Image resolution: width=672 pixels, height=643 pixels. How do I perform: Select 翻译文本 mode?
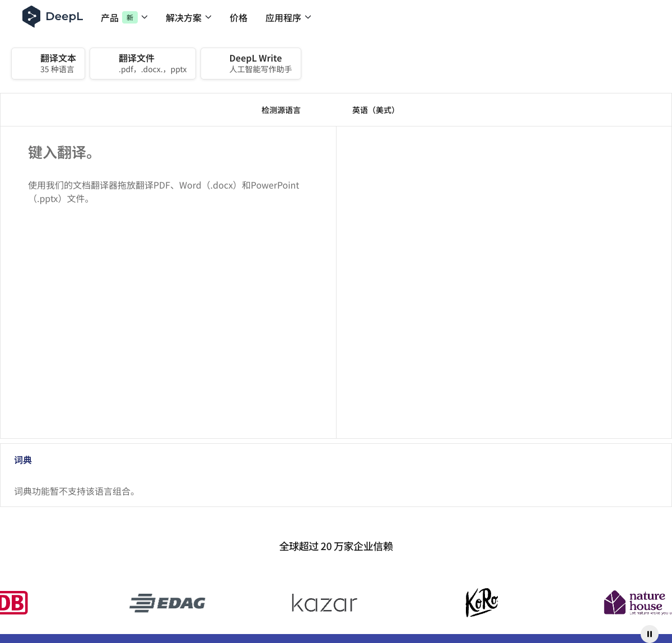click(x=48, y=63)
